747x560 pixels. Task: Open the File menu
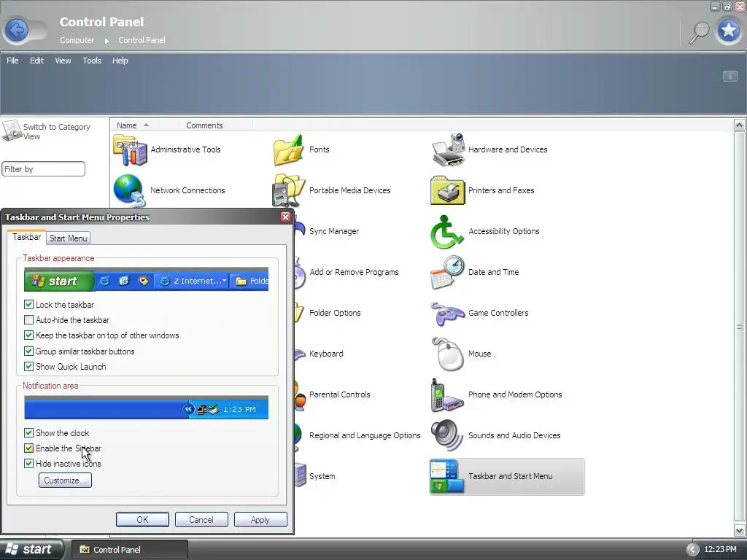pos(13,61)
